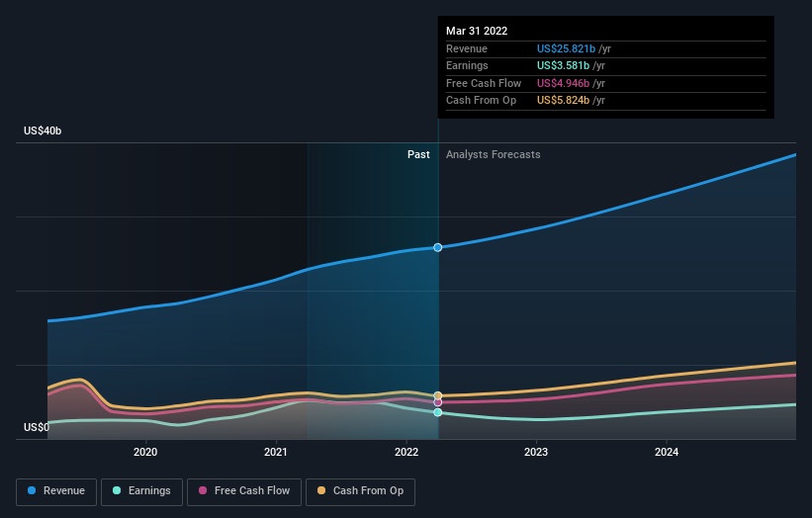This screenshot has height=518, width=812.
Task: Click the US$4.946b free cash flow value
Action: pyautogui.click(x=563, y=83)
